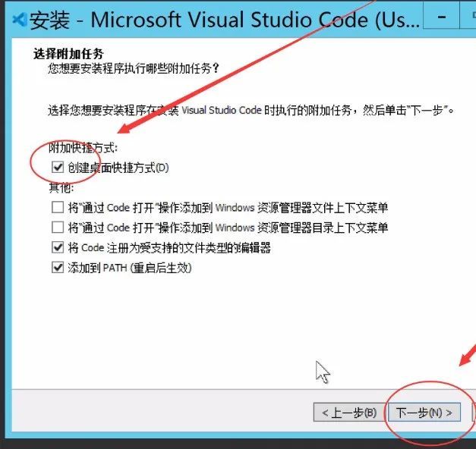This screenshot has width=476, height=449.
Task: Click the VS Code logo in title bar
Action: pyautogui.click(x=20, y=20)
